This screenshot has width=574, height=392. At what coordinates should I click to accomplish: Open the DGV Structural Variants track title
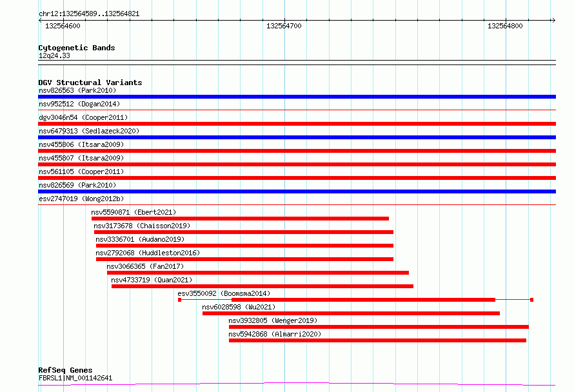coord(90,83)
